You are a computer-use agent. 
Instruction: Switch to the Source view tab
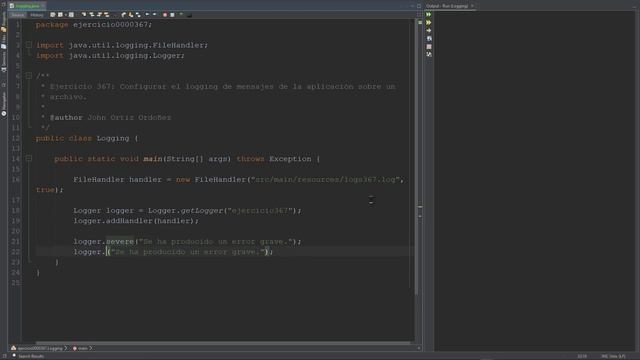(x=18, y=15)
